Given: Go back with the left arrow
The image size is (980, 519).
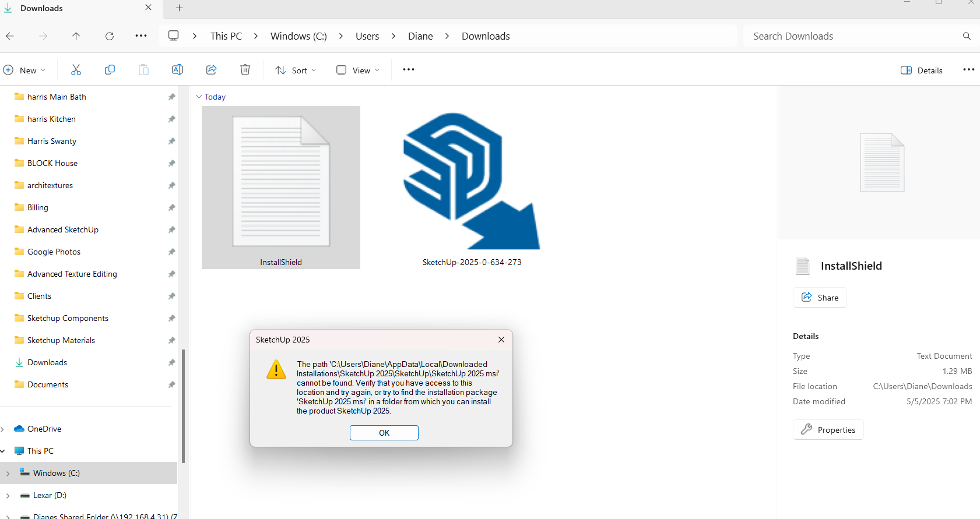Looking at the screenshot, I should (10, 36).
